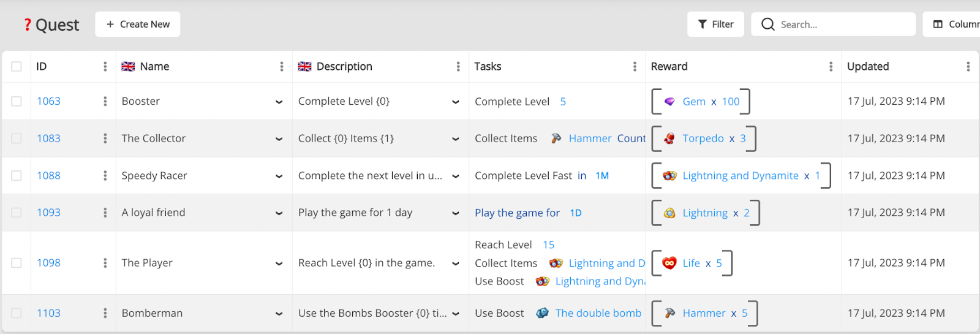
Task: Expand the Collect Items description dropdown
Action: click(x=456, y=139)
